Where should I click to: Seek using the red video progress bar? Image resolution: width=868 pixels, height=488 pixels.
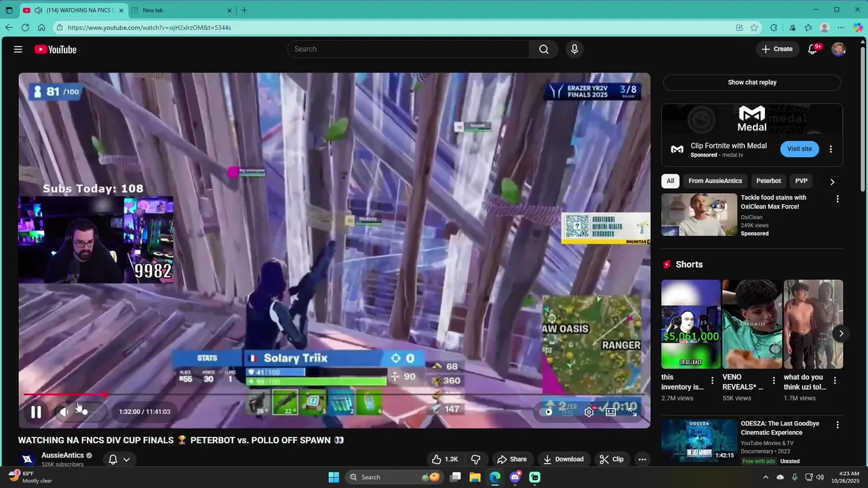click(x=334, y=394)
